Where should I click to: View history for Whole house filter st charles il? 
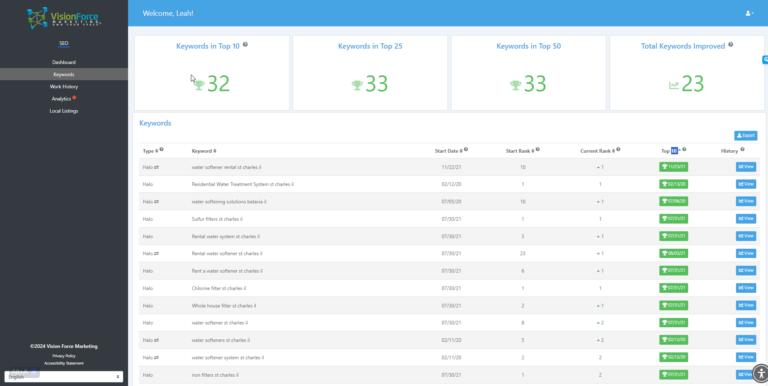click(746, 306)
